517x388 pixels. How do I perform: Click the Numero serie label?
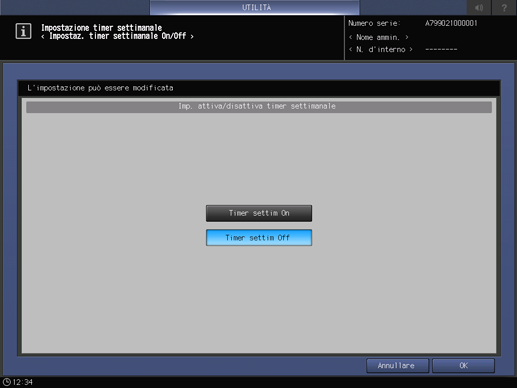point(374,23)
